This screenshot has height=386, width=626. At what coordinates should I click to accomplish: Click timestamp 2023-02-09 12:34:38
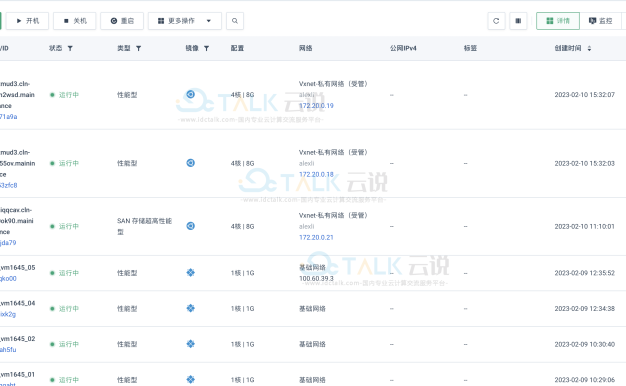584,309
